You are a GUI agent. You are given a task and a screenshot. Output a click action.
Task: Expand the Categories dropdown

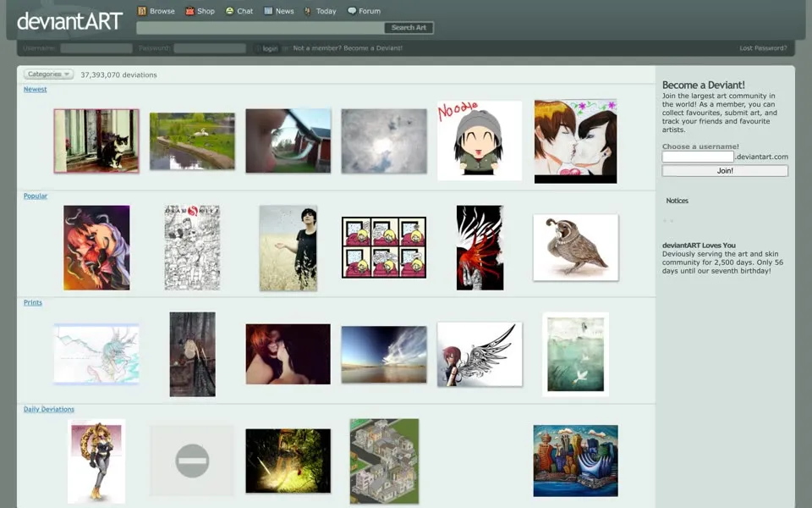(48, 75)
